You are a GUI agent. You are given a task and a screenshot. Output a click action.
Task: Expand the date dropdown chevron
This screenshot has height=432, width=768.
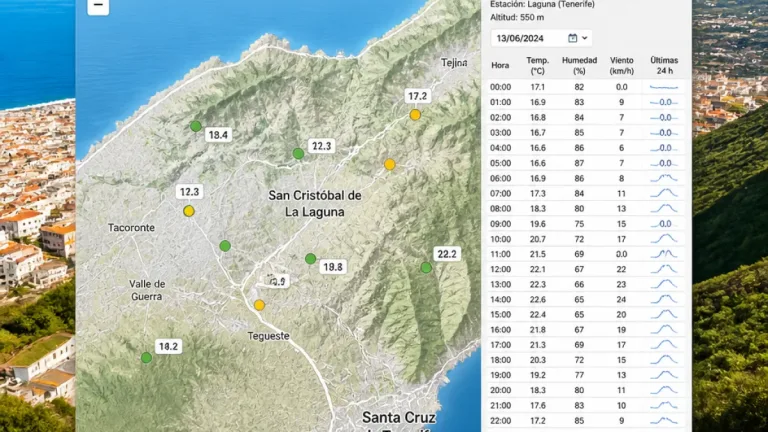(x=584, y=38)
